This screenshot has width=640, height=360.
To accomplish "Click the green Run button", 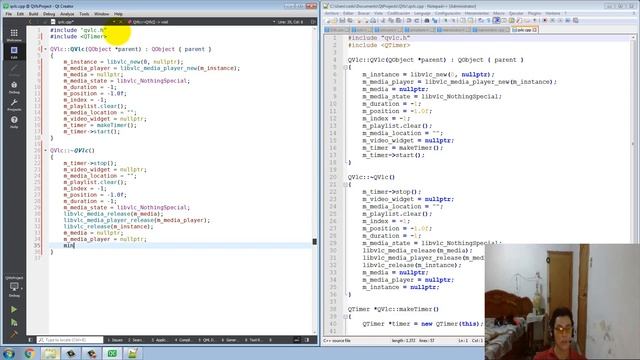I will pos(14,309).
